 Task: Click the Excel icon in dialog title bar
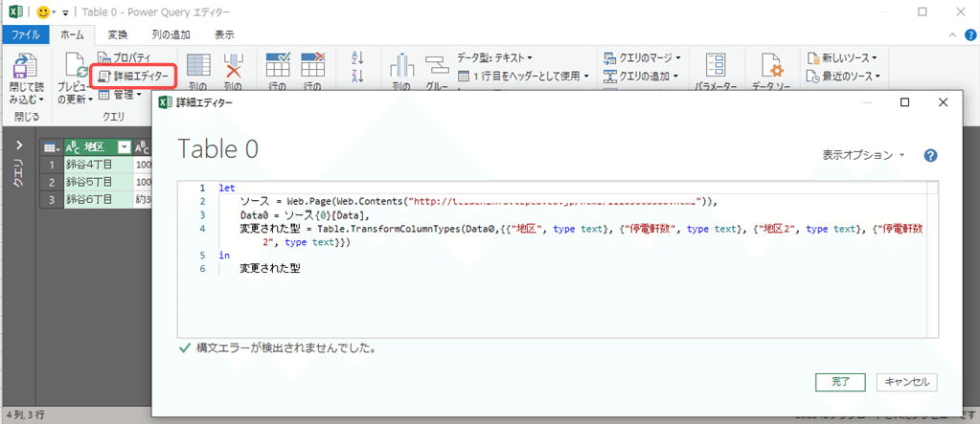click(165, 102)
